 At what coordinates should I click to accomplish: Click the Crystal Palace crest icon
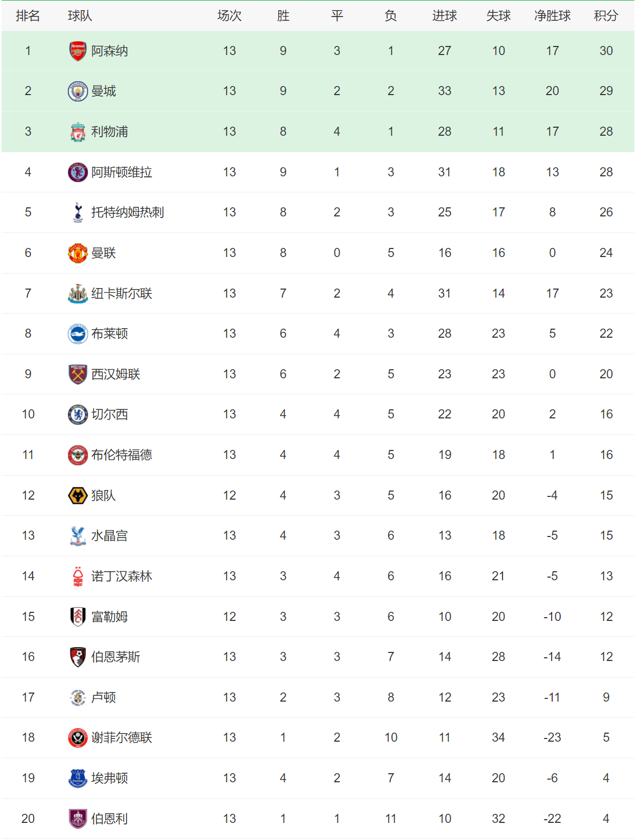pyautogui.click(x=78, y=536)
